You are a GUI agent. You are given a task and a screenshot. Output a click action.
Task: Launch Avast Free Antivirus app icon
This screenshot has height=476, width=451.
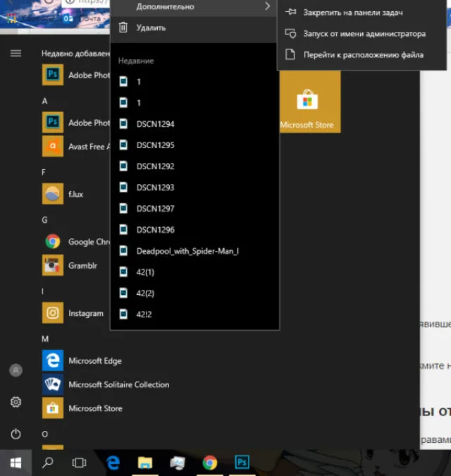(x=53, y=146)
